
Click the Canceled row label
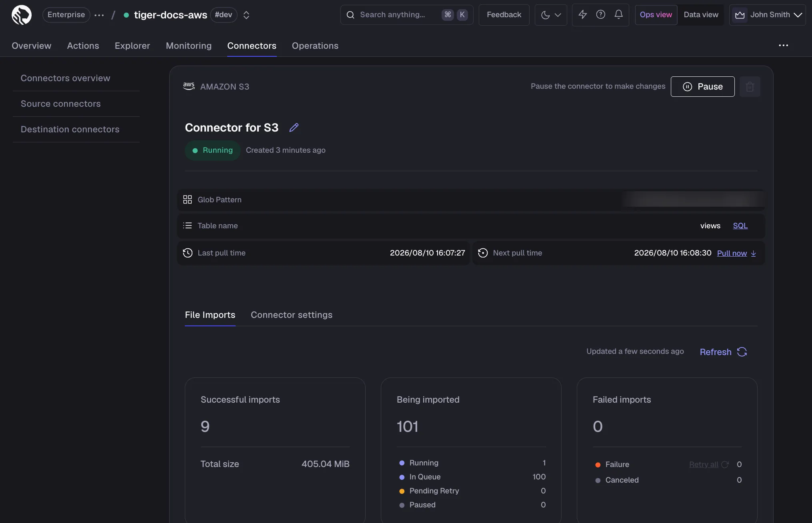click(x=622, y=480)
